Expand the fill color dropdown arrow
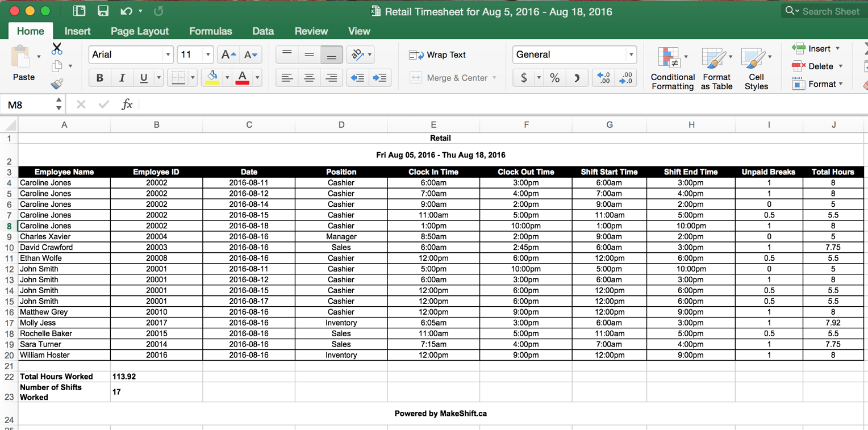 [227, 77]
